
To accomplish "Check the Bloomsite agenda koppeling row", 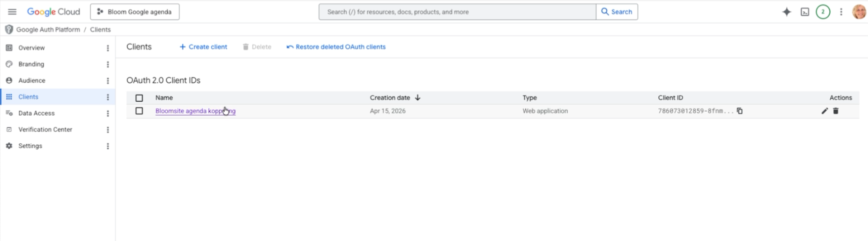I will pyautogui.click(x=139, y=111).
